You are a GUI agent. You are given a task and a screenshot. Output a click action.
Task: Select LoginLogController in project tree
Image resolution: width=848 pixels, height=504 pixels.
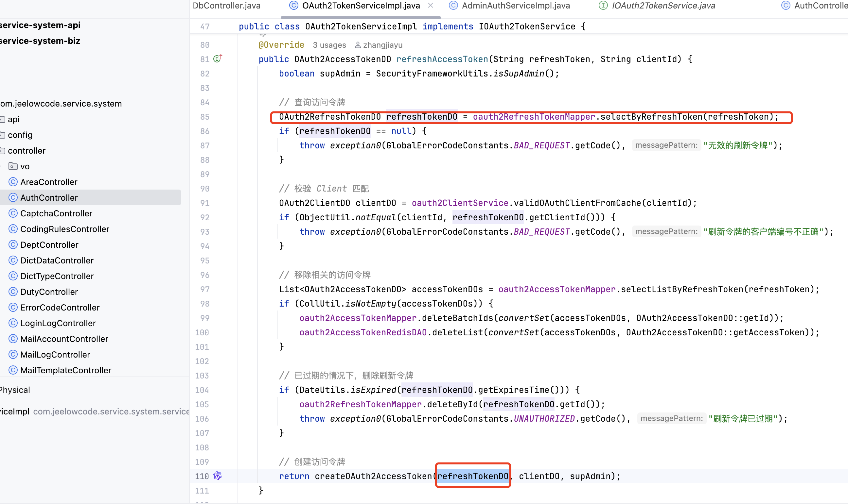coord(58,323)
